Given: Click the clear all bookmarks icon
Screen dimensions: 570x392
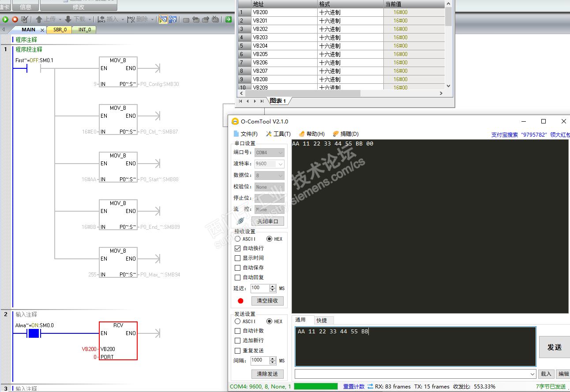Looking at the screenshot, I should [x=215, y=19].
